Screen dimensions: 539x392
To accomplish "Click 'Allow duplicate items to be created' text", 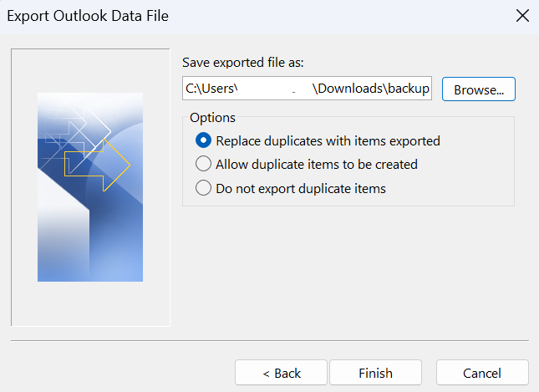I will (x=316, y=165).
